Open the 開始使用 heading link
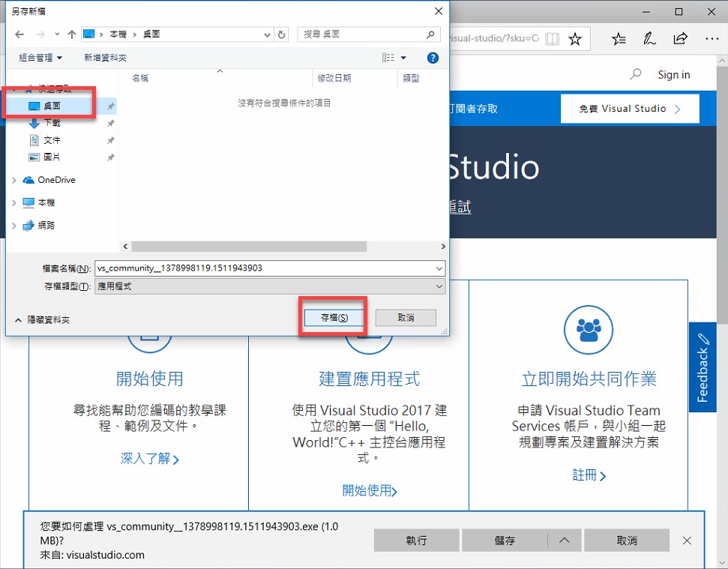 149,379
